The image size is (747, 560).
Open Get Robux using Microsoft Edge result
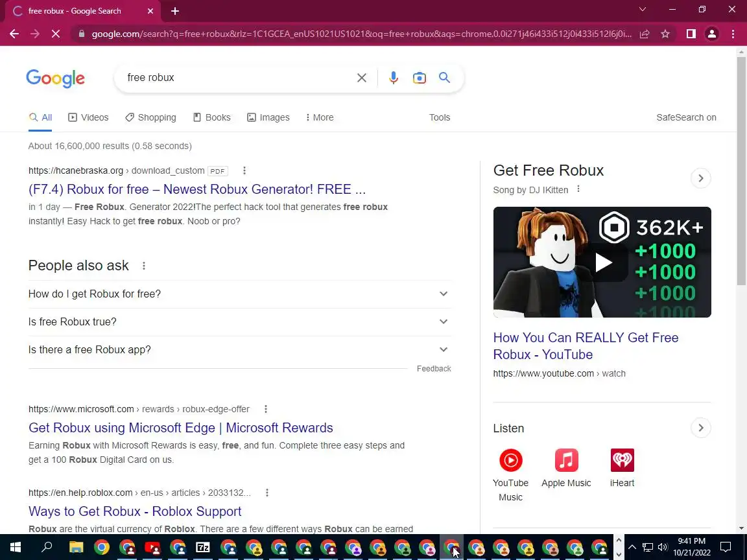point(180,428)
